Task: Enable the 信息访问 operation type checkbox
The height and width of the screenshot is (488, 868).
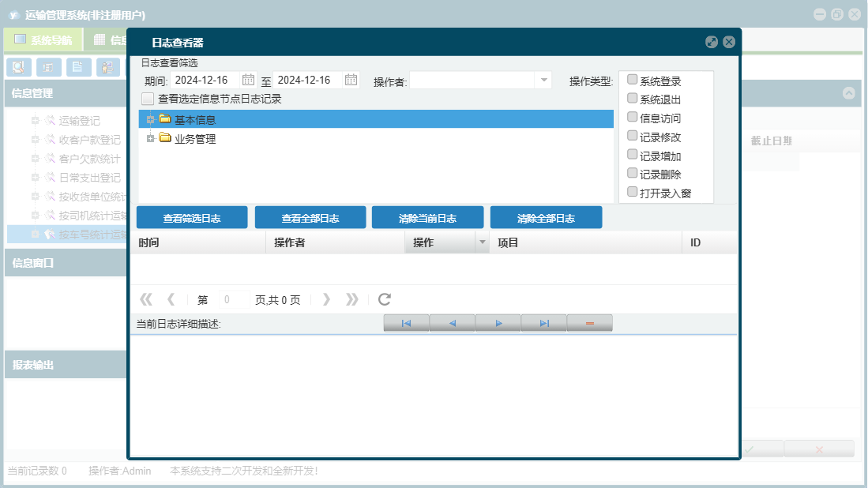Action: (632, 118)
